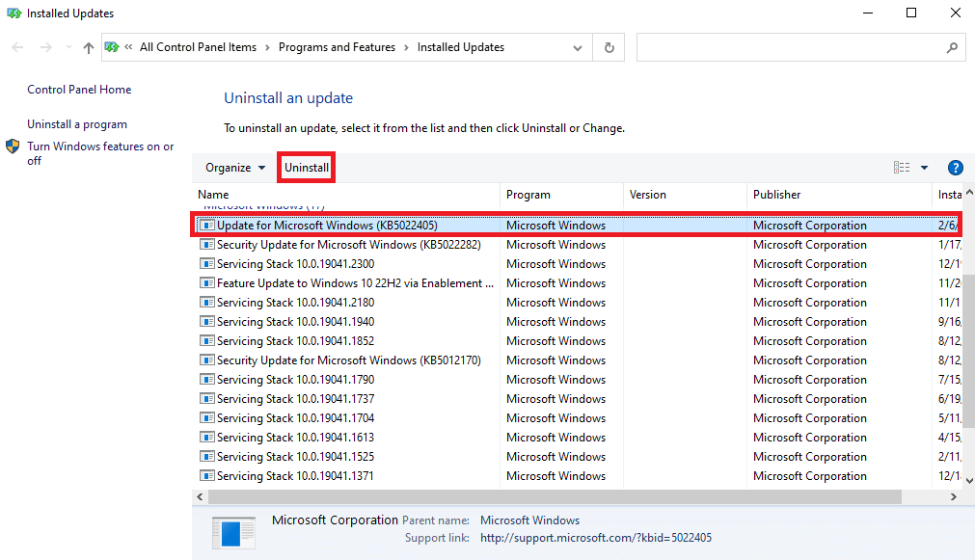
Task: Select Servicing Stack 10.0.19041.1940 row
Action: (577, 322)
